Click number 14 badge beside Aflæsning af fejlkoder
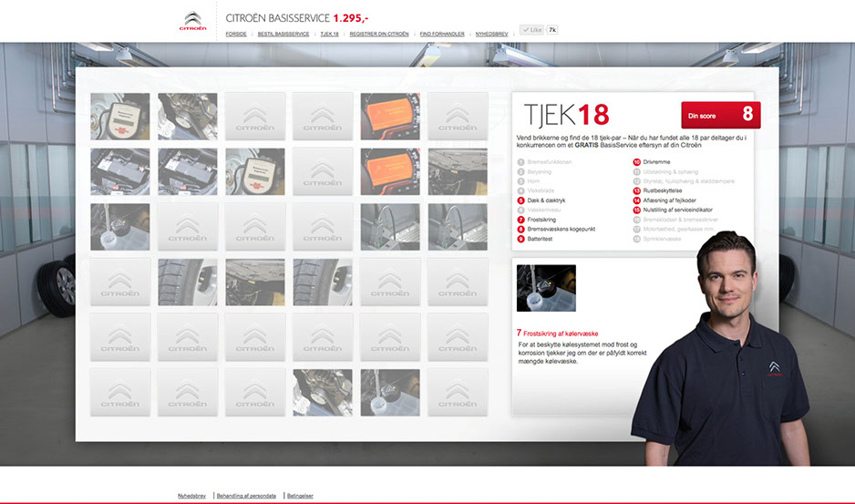 tap(636, 201)
